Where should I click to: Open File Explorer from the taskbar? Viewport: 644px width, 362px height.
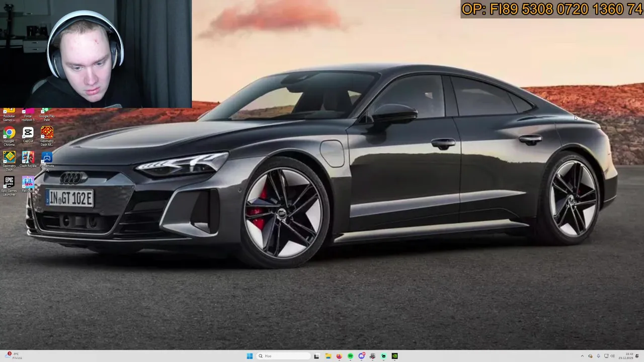tap(328, 356)
